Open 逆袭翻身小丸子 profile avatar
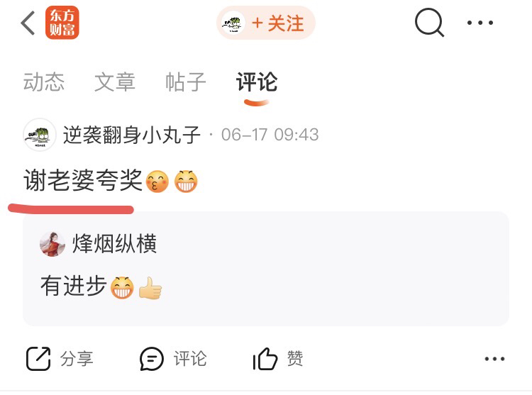Viewport: 532px width, 395px height. click(x=40, y=135)
